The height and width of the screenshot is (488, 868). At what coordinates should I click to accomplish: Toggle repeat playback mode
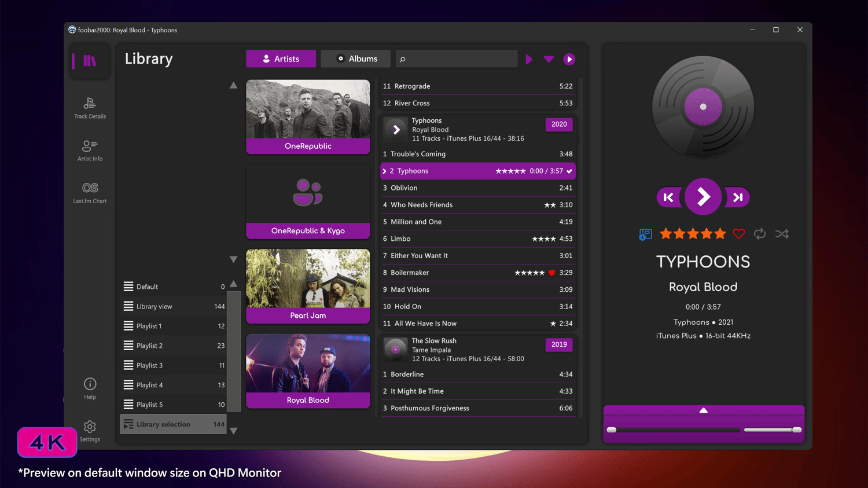[x=760, y=234]
